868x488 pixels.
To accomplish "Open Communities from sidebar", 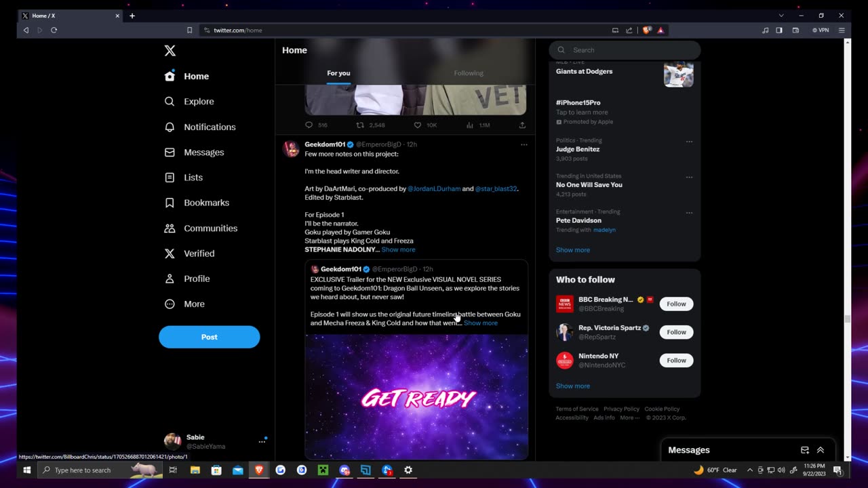I will click(201, 228).
